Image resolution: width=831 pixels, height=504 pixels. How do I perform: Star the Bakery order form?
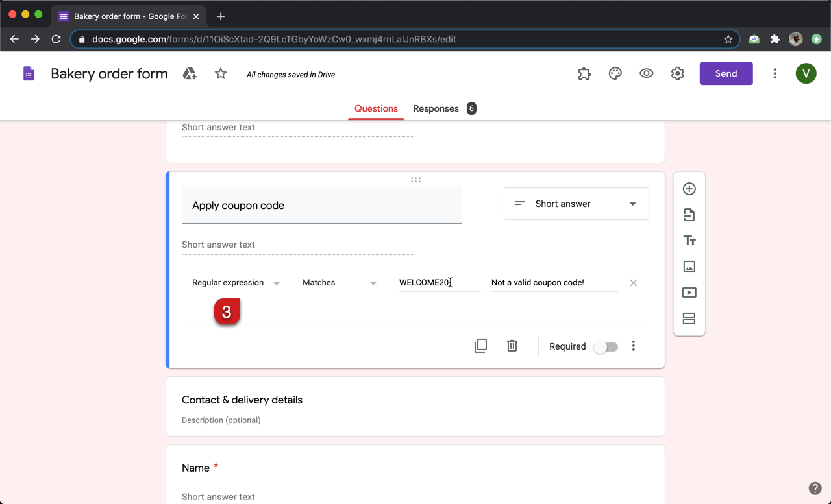221,74
